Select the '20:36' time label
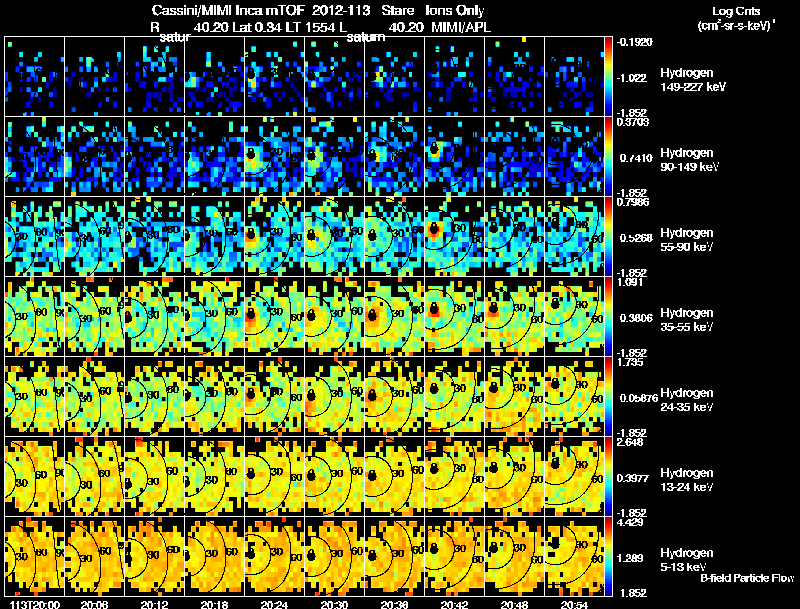The image size is (800, 609). (x=394, y=605)
